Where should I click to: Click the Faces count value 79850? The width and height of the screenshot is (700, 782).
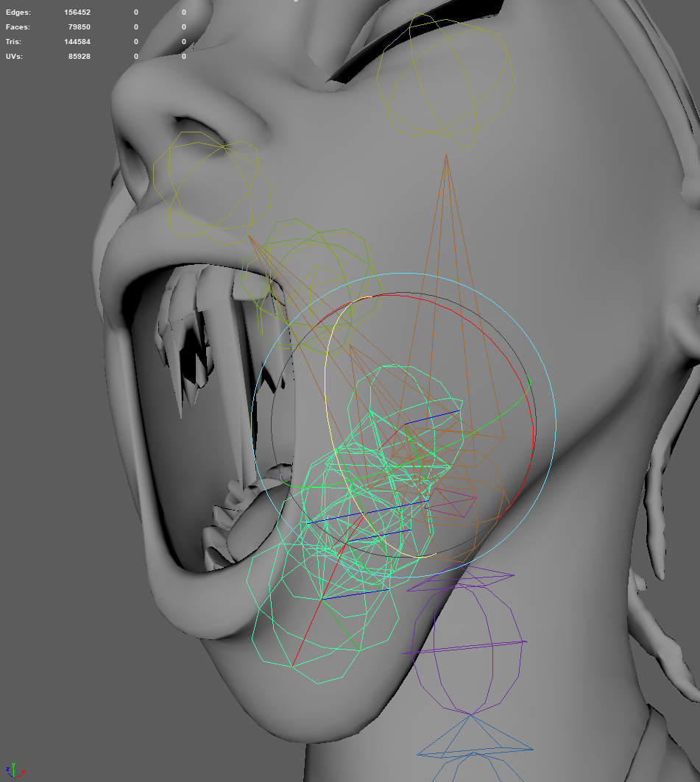79,27
